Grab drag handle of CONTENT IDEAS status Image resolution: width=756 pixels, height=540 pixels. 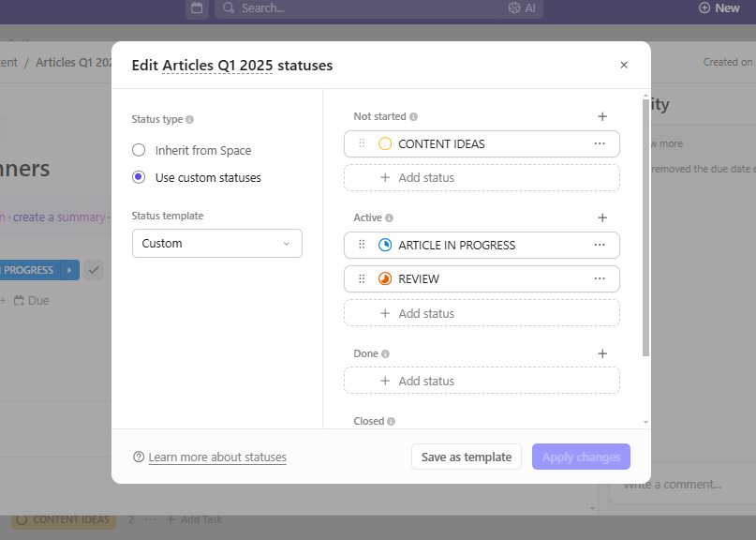click(x=362, y=143)
